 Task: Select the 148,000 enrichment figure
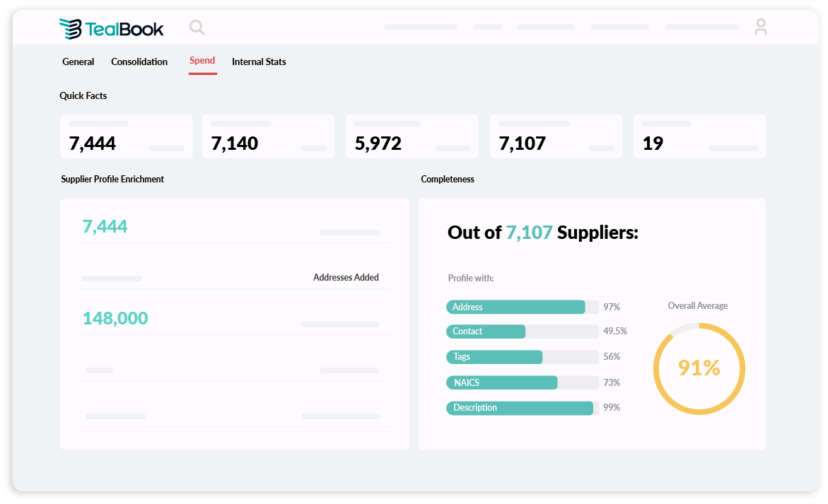pyautogui.click(x=115, y=318)
